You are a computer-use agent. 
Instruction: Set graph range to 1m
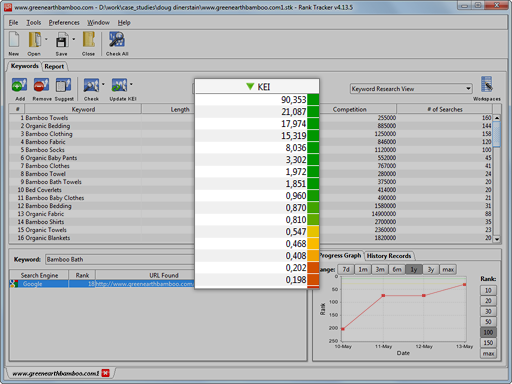click(x=363, y=269)
